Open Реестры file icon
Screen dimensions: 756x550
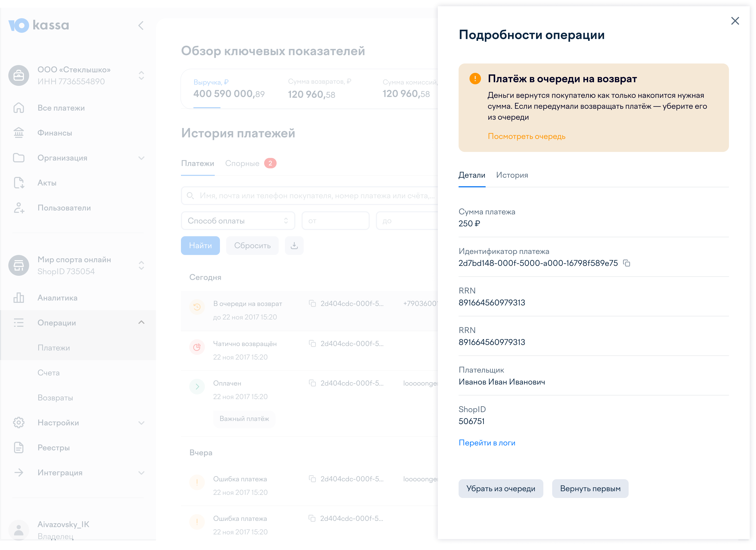19,448
